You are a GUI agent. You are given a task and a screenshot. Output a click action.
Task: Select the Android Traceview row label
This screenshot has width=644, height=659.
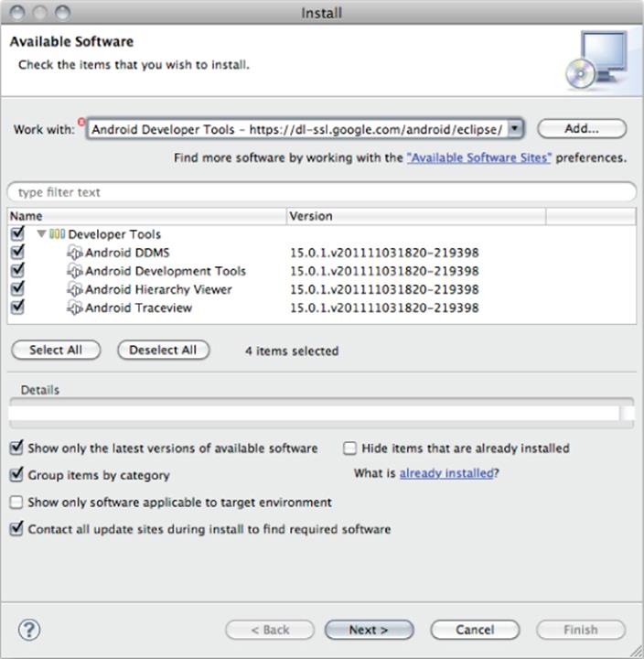coord(139,308)
